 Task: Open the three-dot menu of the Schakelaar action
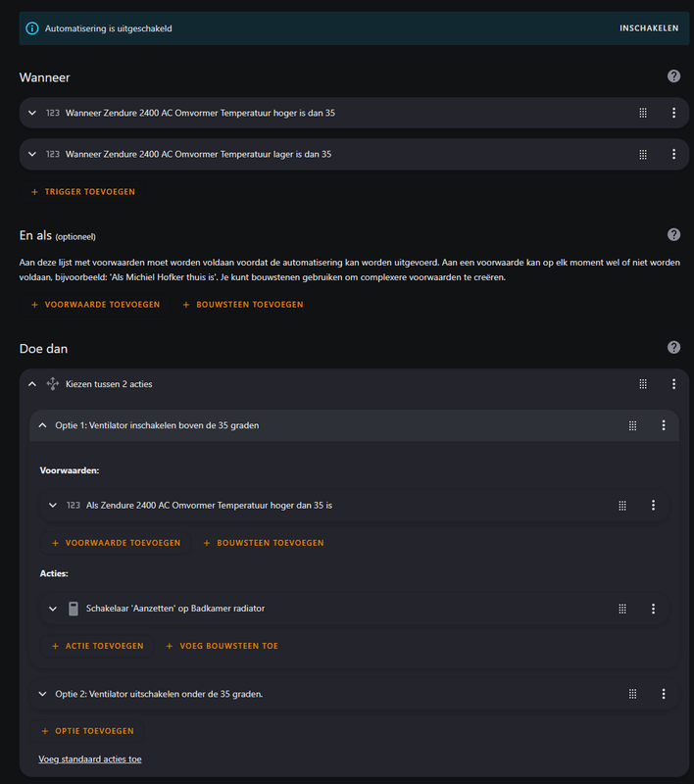coord(653,608)
